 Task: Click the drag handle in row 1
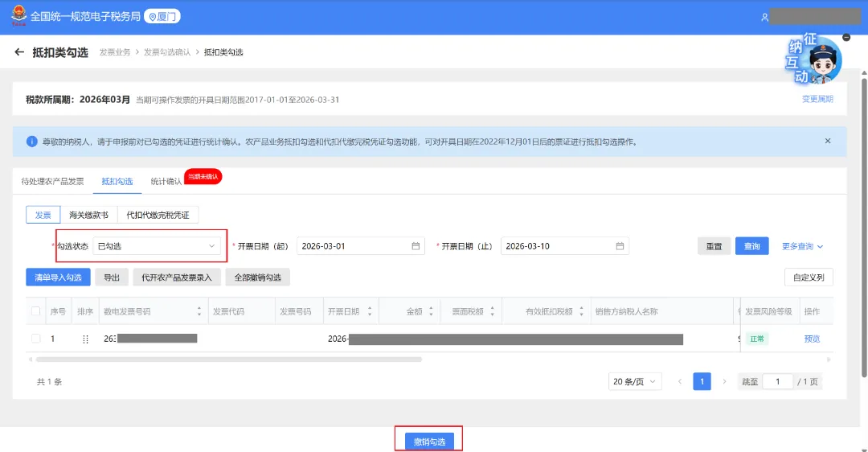[x=85, y=339]
